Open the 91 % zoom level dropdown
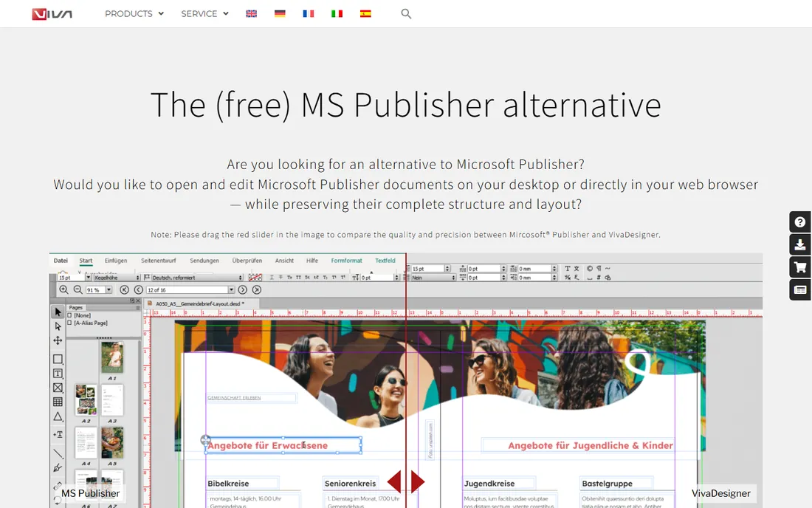This screenshot has height=508, width=812. pyautogui.click(x=109, y=290)
